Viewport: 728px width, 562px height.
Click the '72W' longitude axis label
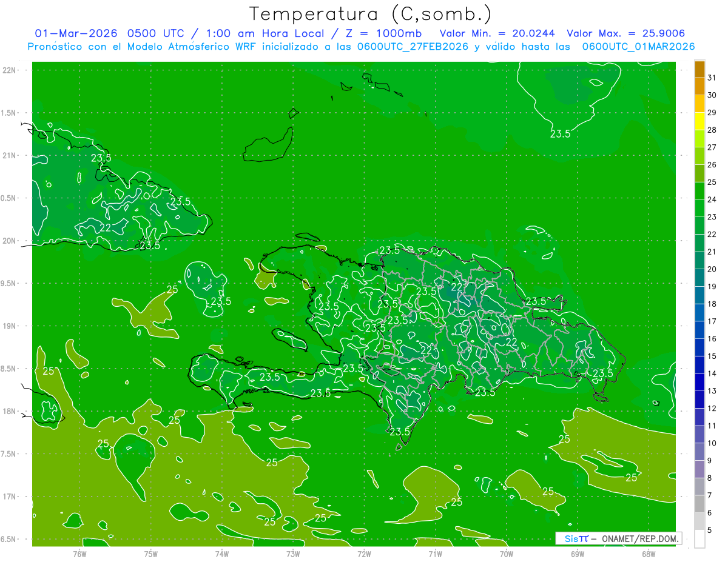point(364,554)
